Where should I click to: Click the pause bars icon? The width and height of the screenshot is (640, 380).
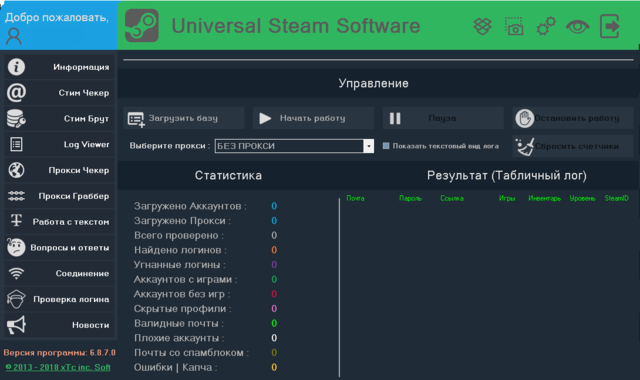(x=395, y=118)
